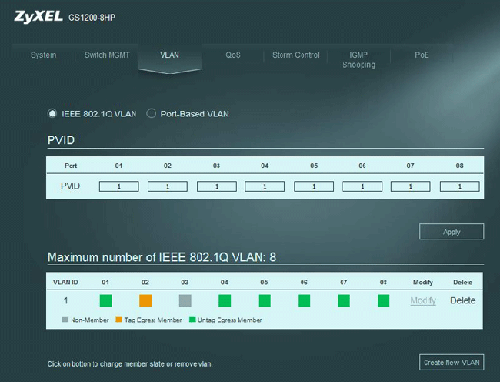The height and width of the screenshot is (382, 500).
Task: Click the PVID field for port 08
Action: click(x=460, y=186)
